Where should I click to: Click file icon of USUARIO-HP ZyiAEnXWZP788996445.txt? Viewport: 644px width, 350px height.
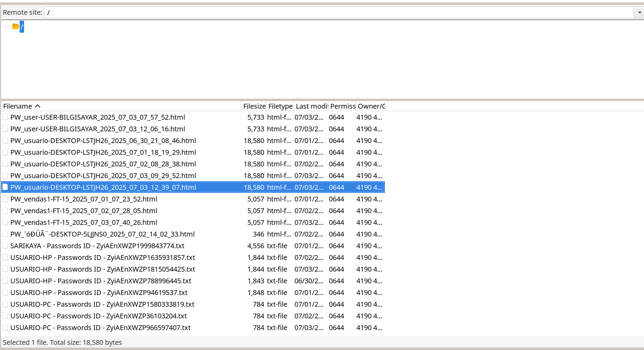click(6, 281)
